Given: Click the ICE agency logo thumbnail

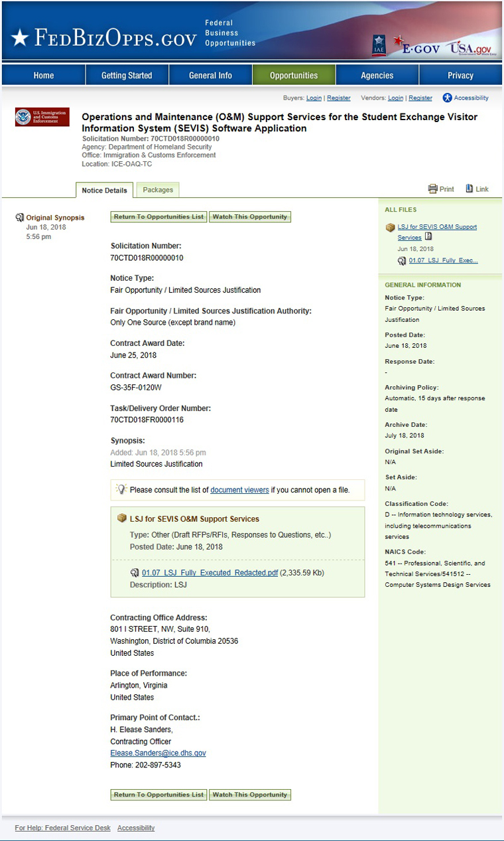Looking at the screenshot, I should 42,117.
